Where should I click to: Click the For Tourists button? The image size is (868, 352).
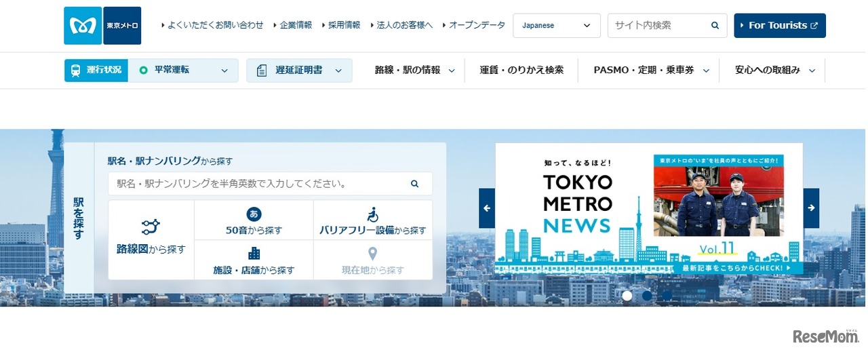pos(780,26)
